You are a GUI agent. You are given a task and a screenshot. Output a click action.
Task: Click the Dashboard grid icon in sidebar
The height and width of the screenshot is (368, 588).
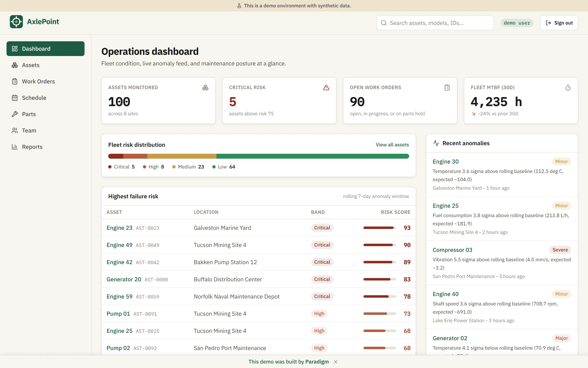14,49
